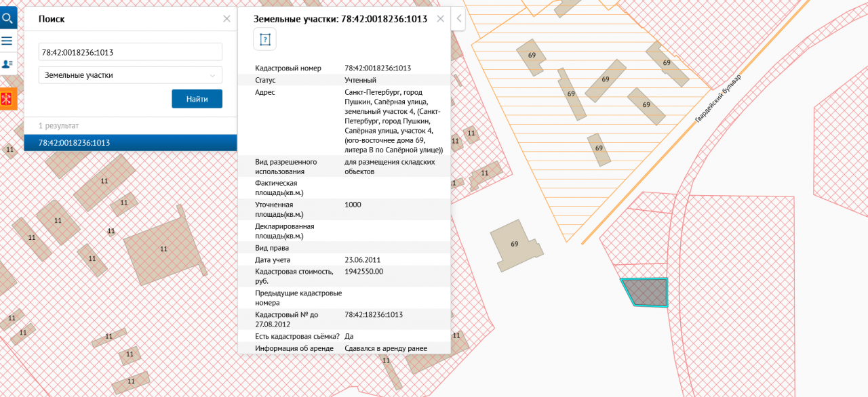Click the cyan-highlighted parcel on the map
The image size is (868, 397).
point(646,293)
